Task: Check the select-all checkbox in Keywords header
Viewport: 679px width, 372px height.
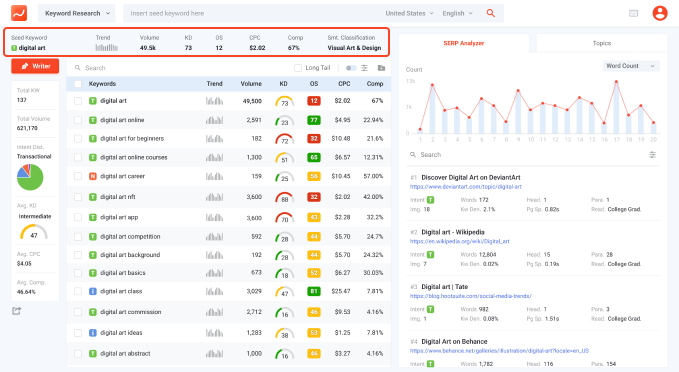Action: coord(78,84)
